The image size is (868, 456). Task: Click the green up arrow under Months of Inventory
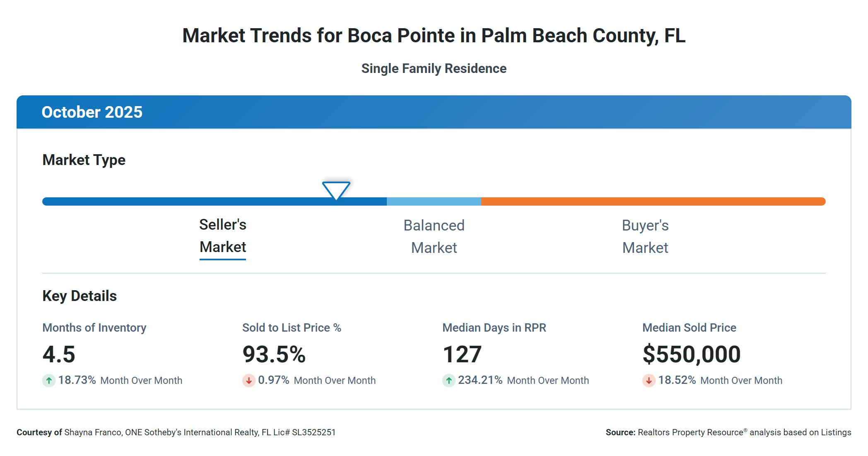click(49, 381)
